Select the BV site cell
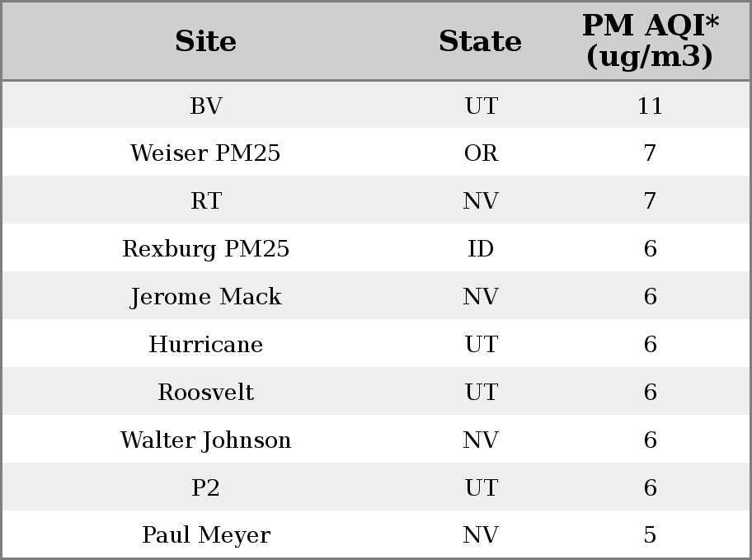Screen dimensions: 752x560 (x=206, y=106)
